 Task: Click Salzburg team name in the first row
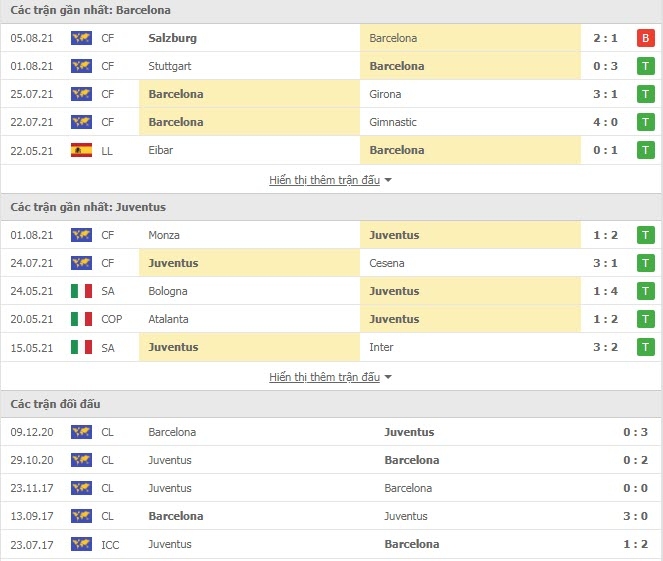(172, 38)
